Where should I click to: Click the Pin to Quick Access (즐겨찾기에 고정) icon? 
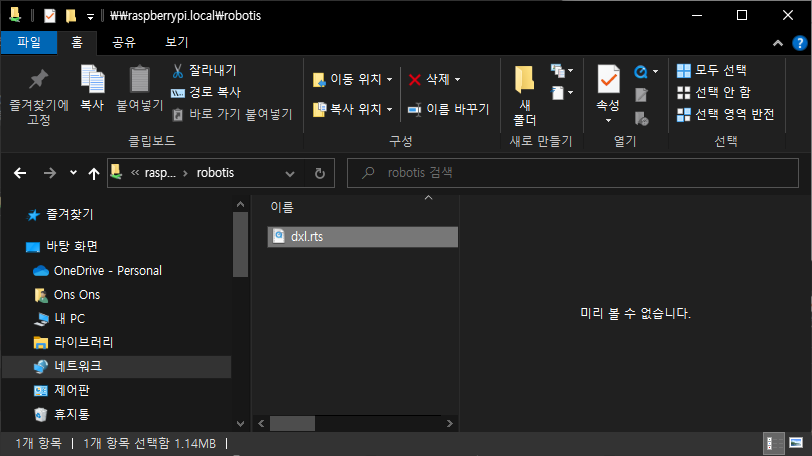click(38, 80)
